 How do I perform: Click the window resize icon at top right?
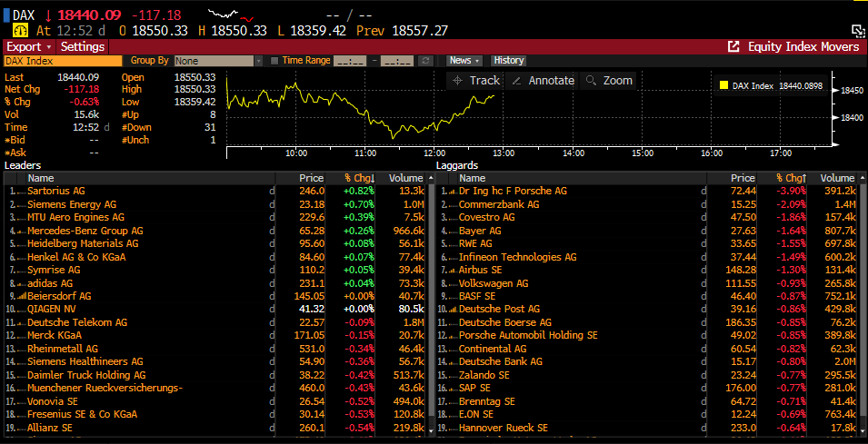pos(856,30)
